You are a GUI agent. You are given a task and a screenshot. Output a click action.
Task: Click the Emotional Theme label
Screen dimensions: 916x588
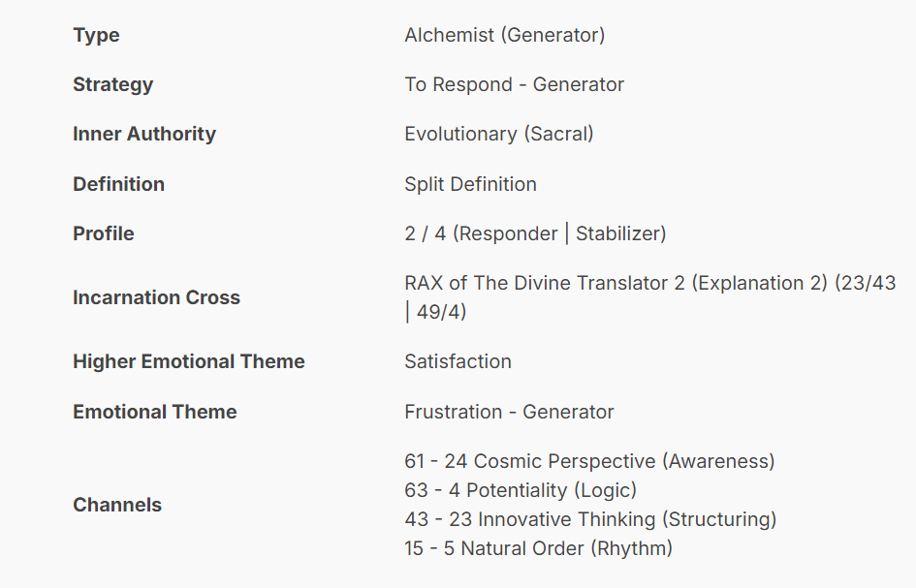click(x=154, y=412)
